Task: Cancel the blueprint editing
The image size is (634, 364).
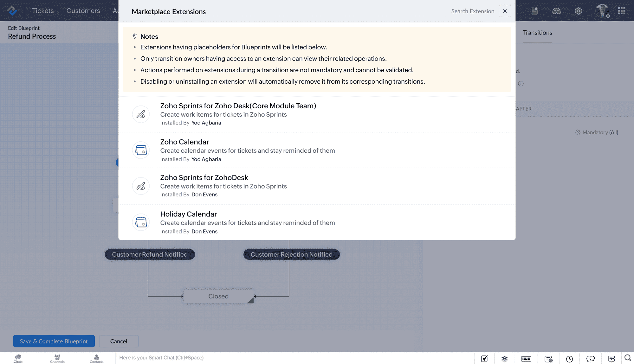Action: [119, 341]
